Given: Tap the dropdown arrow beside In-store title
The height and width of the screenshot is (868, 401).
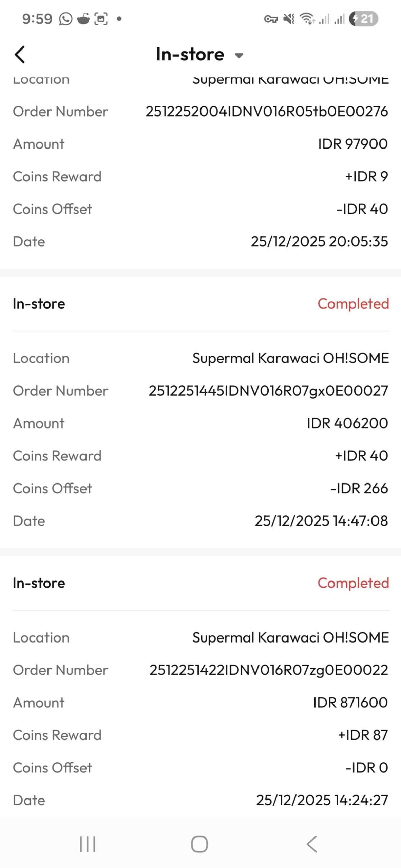Looking at the screenshot, I should [239, 56].
